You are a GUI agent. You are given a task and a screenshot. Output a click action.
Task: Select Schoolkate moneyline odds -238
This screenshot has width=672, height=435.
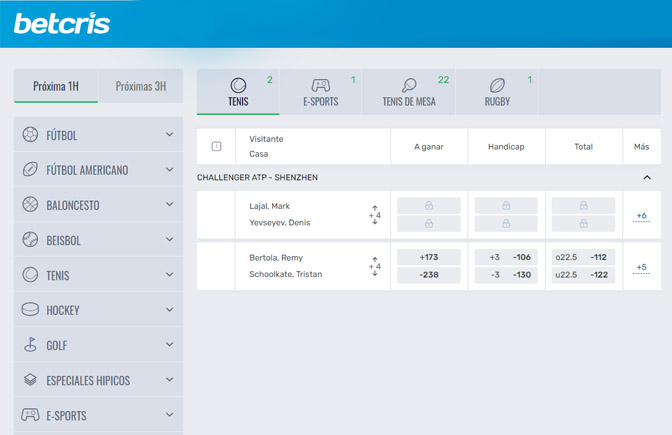[x=429, y=274]
